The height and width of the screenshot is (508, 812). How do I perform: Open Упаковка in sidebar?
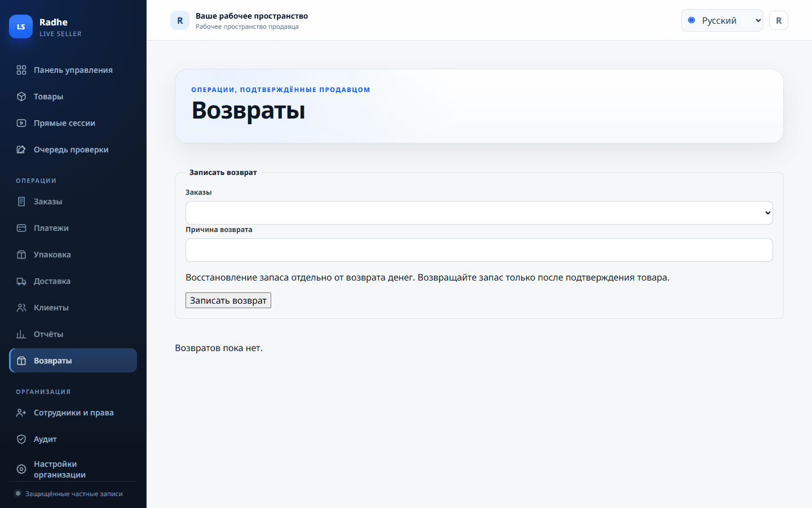coord(73,255)
